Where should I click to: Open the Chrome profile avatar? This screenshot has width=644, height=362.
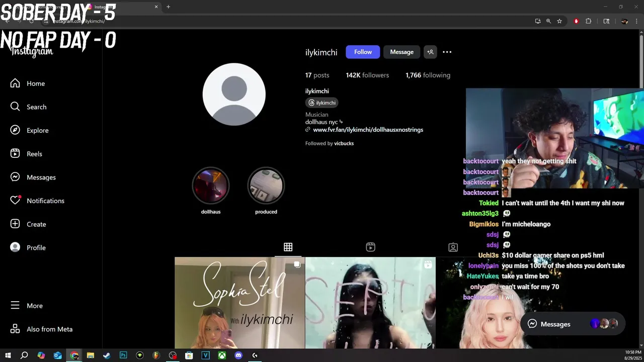click(624, 21)
